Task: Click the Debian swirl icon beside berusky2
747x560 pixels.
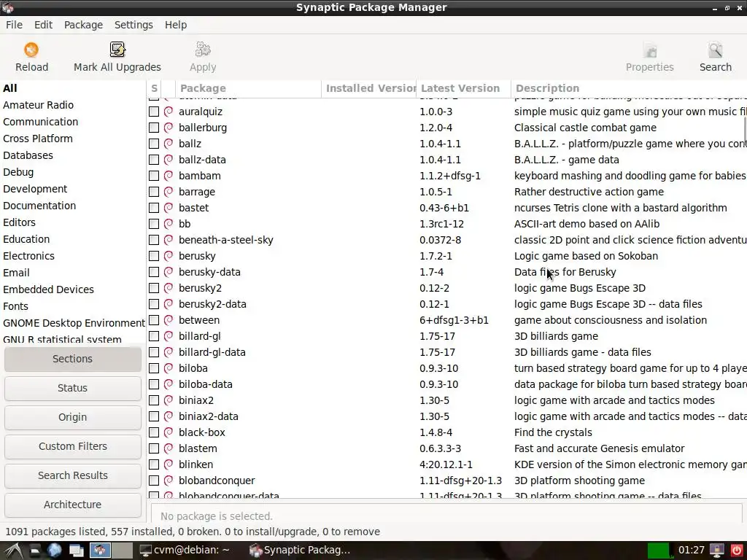Action: 169,288
